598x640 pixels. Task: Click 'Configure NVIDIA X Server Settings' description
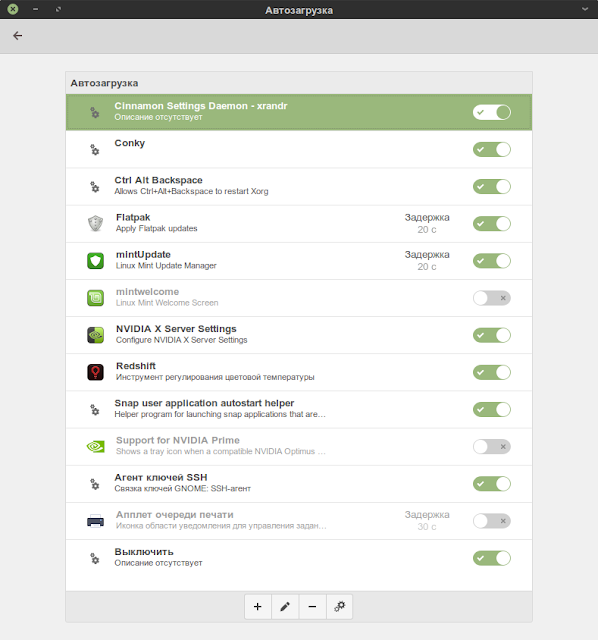pos(182,340)
